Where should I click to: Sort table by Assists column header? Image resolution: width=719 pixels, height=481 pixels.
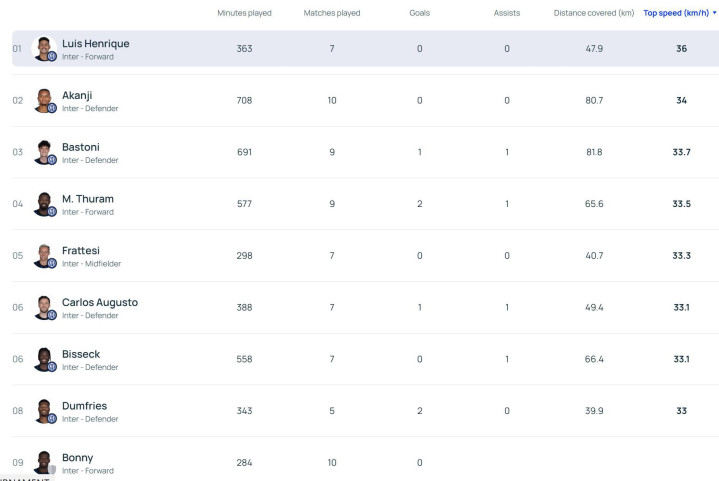point(507,13)
